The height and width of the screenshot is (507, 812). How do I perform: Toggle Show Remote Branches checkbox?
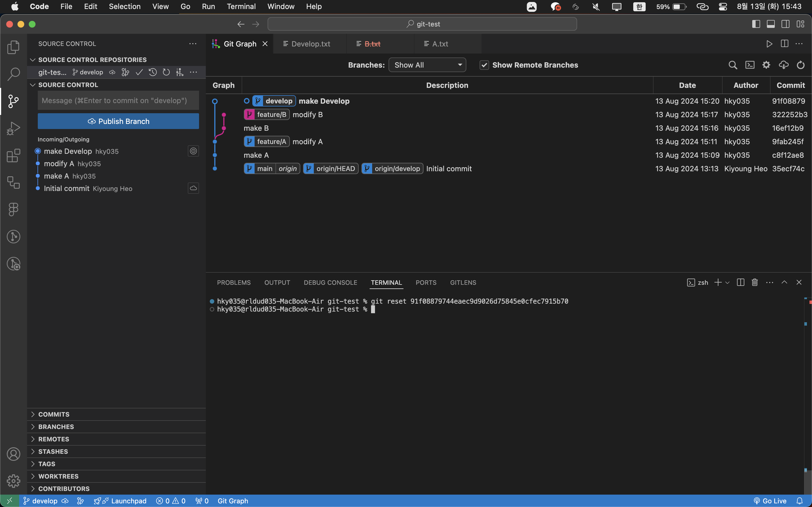(x=484, y=65)
